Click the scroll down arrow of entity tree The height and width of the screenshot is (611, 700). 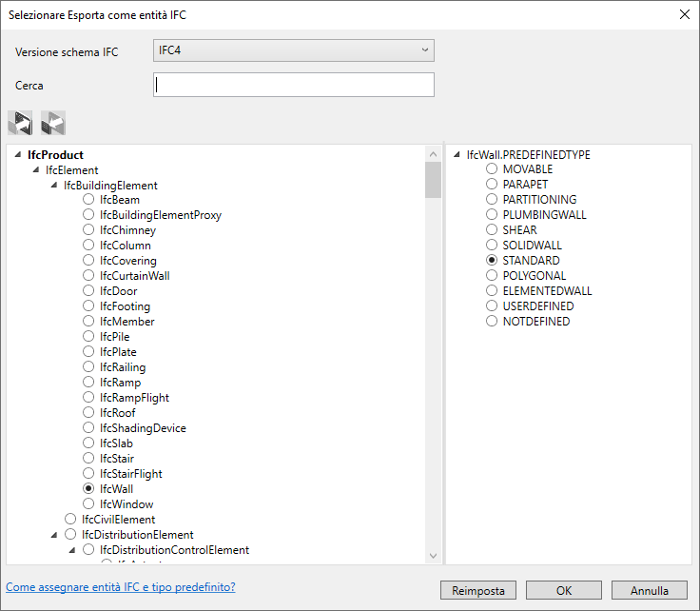[x=433, y=556]
